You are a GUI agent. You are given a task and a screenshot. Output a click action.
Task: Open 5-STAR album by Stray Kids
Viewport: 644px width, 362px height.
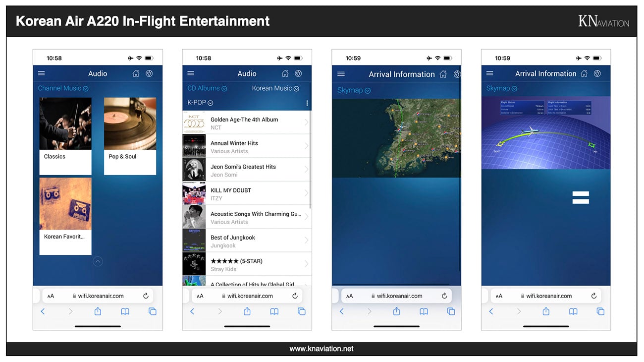[x=247, y=264]
